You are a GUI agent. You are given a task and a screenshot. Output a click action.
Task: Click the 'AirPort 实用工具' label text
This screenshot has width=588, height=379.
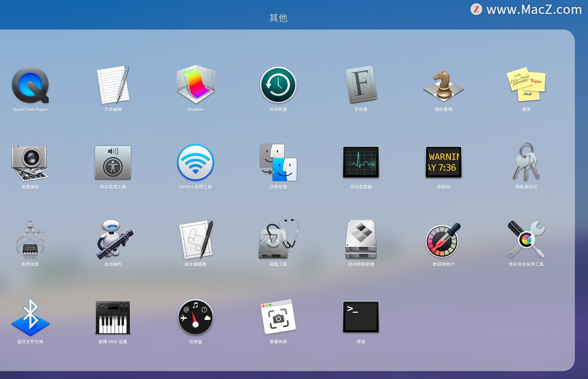tap(196, 187)
